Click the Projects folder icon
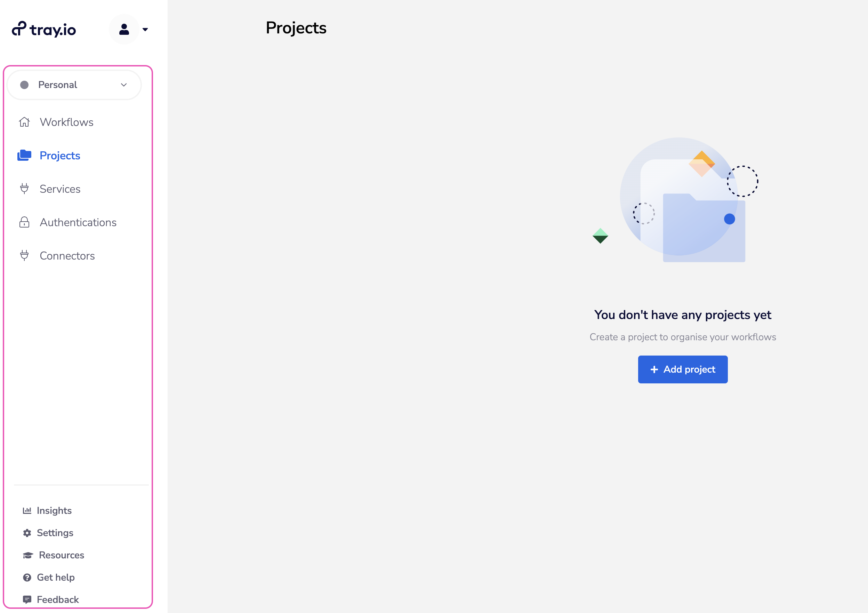The image size is (868, 613). click(x=24, y=156)
